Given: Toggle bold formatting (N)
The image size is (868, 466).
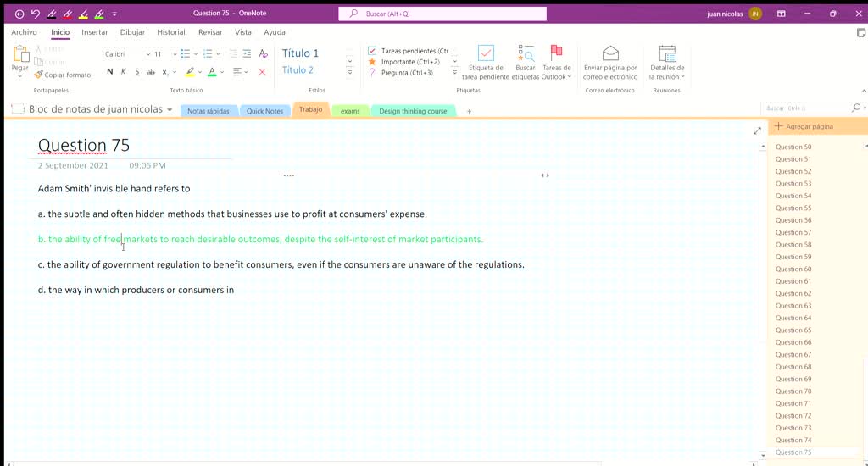Looking at the screenshot, I should pos(109,72).
